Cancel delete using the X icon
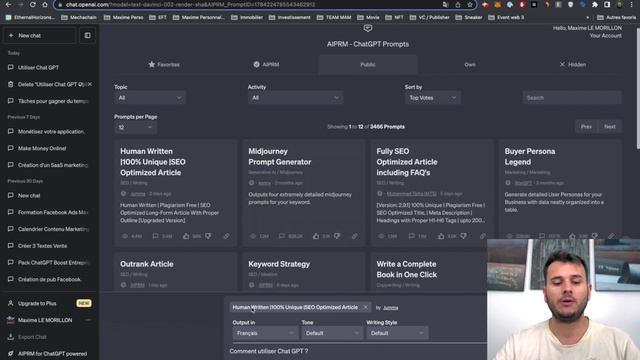 point(90,84)
